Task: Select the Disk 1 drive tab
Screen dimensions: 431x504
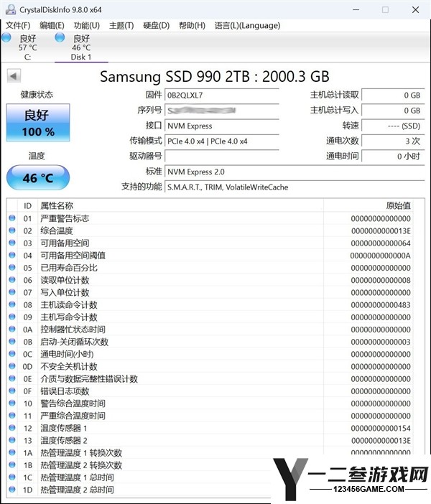Action: (x=81, y=47)
